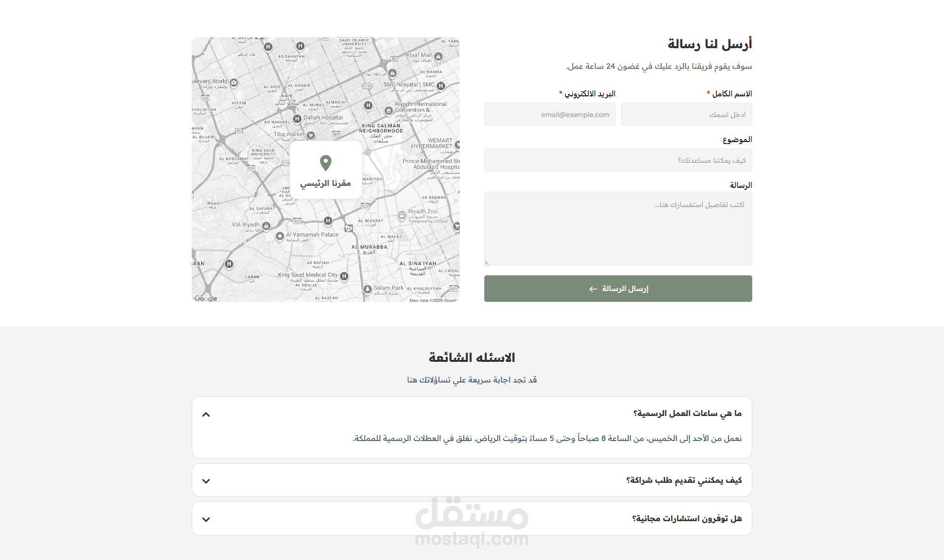
Task: Click the Tiba market cart icon
Action: (311, 135)
